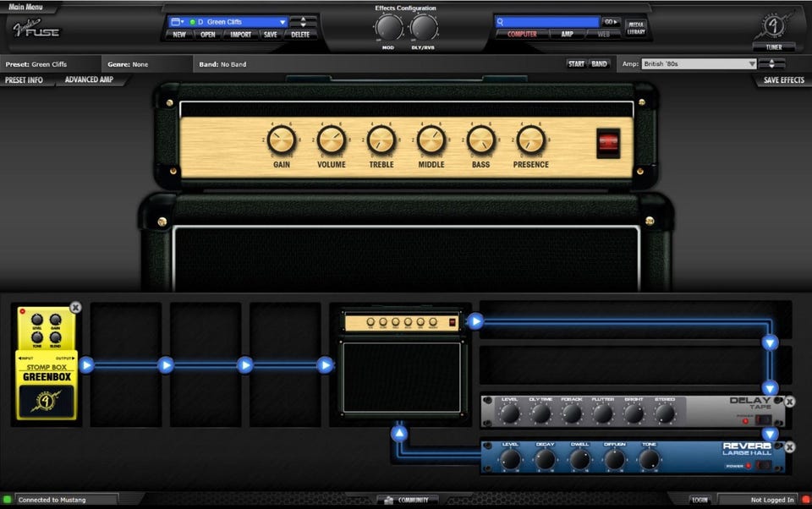Click the amp thumbnail in signal chain
Viewport: 812px width, 509px height.
pos(400,362)
